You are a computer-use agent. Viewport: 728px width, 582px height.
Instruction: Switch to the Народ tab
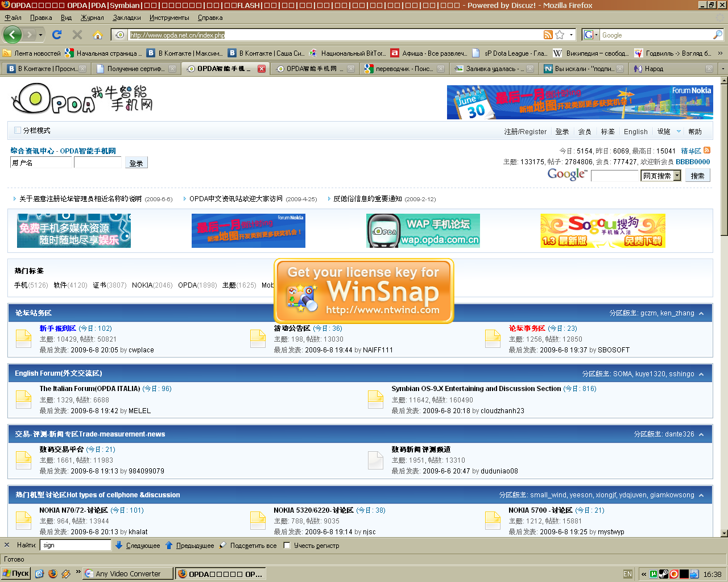click(673, 69)
